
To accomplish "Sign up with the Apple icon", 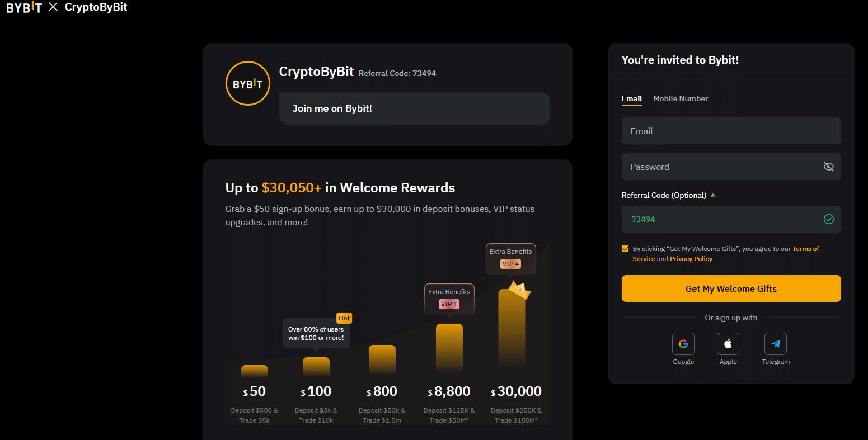I will (x=728, y=343).
